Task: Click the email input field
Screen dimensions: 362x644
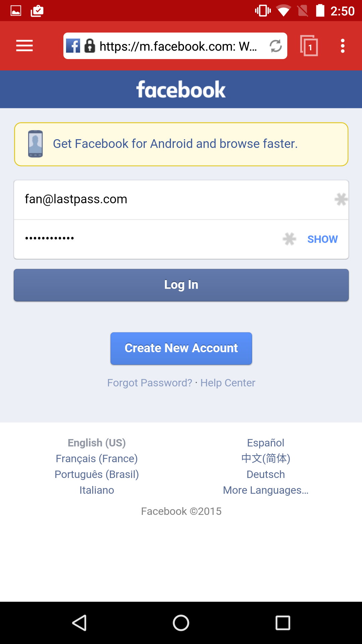Action: coord(168,199)
